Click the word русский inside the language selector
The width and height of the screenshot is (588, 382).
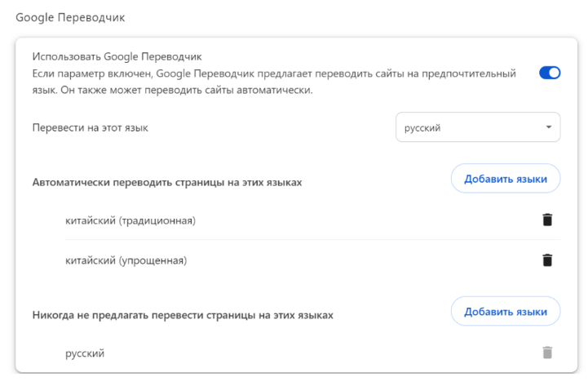pos(422,127)
